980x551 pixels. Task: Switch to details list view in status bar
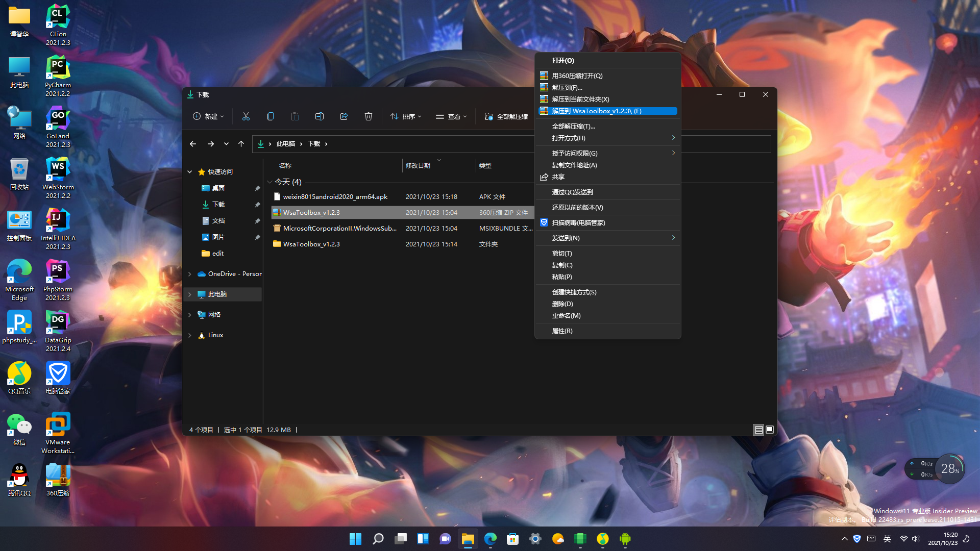(x=759, y=430)
